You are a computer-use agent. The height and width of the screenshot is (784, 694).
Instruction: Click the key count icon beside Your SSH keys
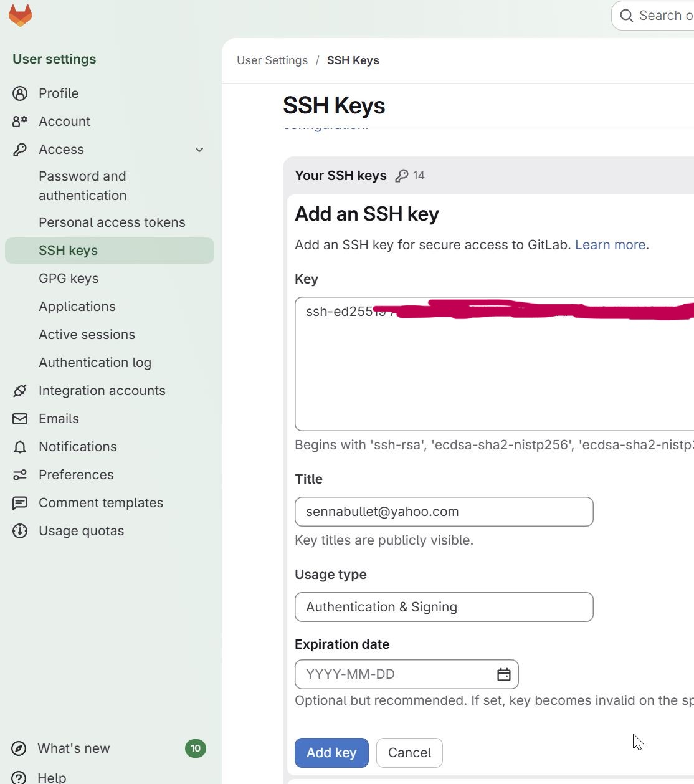(402, 176)
